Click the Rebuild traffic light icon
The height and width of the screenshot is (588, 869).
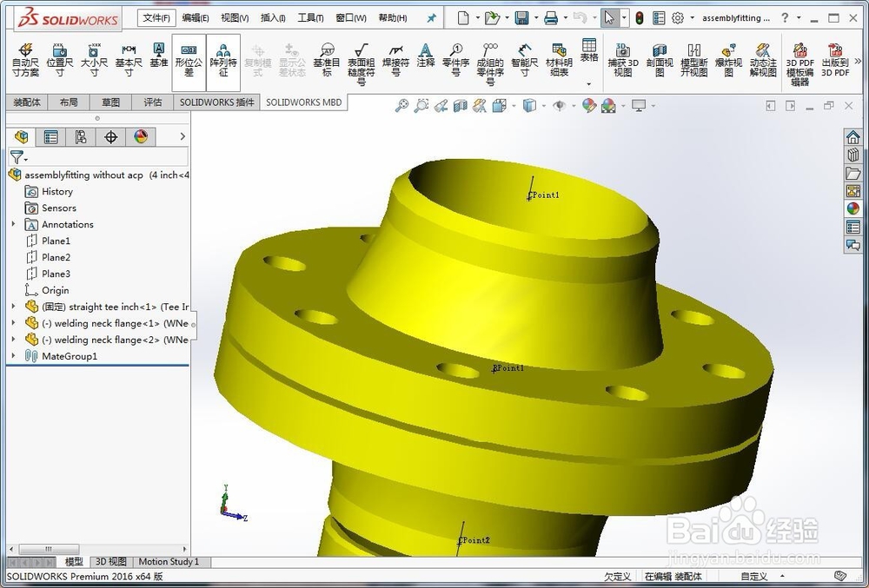(639, 17)
